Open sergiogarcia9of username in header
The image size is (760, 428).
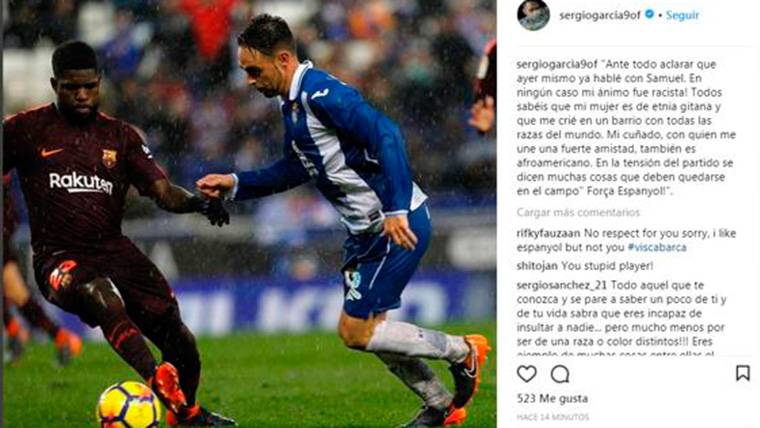pos(600,15)
